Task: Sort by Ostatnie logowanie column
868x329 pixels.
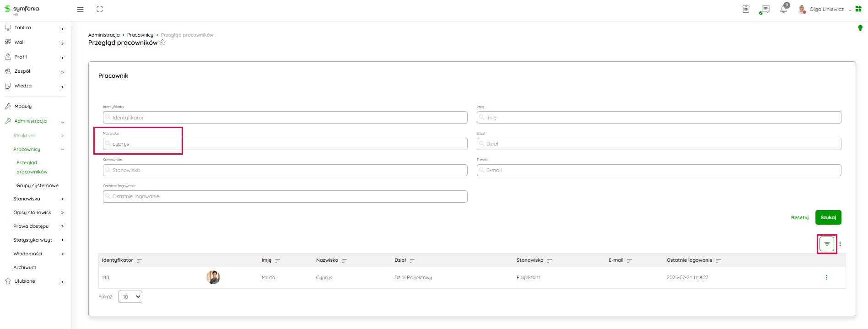Action: click(x=718, y=261)
